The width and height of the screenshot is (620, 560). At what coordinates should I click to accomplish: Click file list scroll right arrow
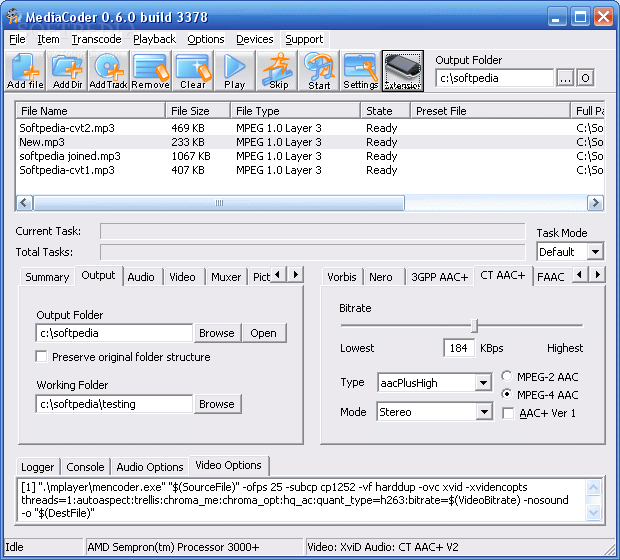595,203
